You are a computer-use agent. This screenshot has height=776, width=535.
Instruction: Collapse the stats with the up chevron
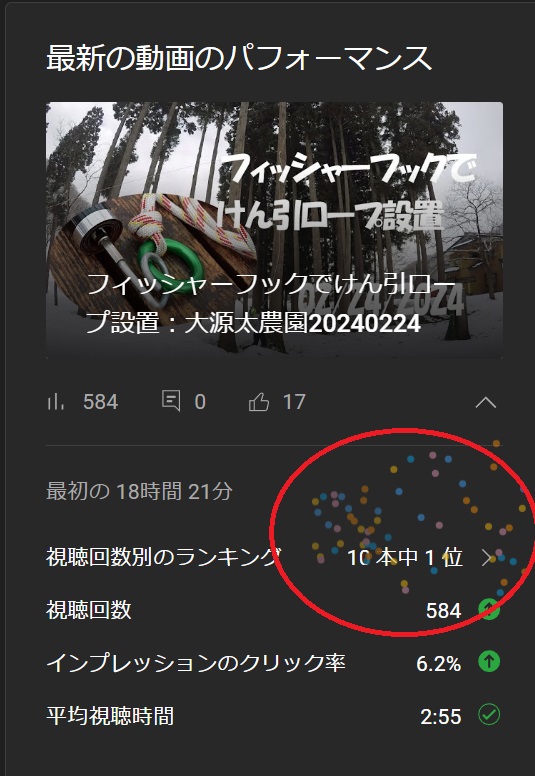pyautogui.click(x=486, y=402)
